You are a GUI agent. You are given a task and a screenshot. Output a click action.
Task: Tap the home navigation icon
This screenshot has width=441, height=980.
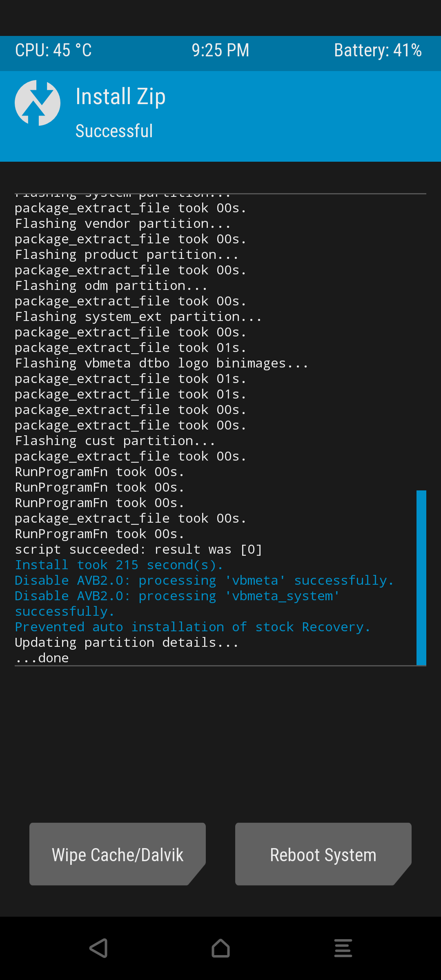point(220,948)
